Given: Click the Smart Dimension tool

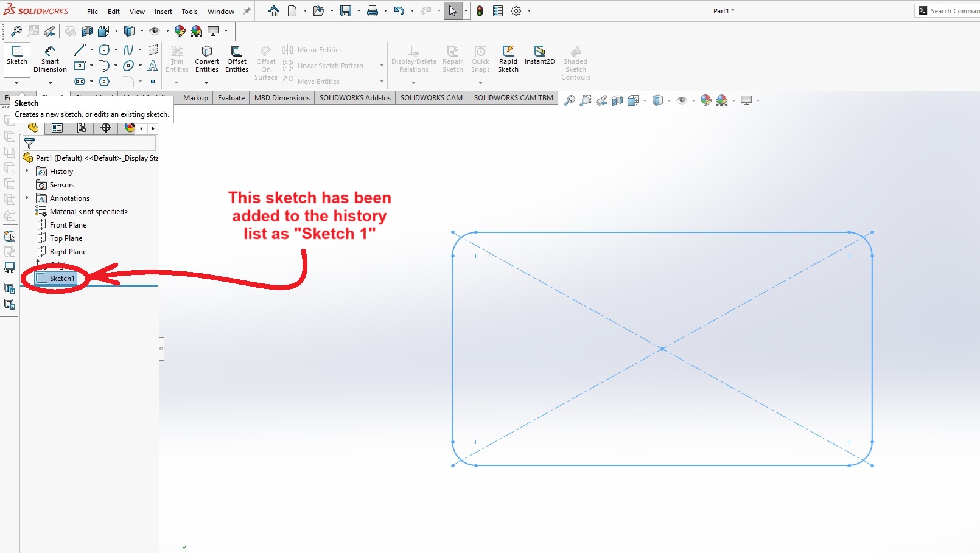Looking at the screenshot, I should (x=50, y=58).
